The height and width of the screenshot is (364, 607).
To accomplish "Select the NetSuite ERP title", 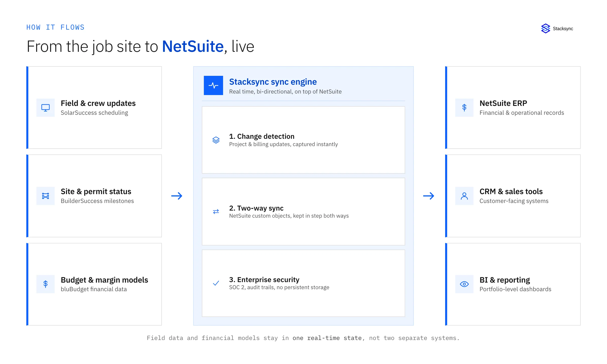I will [x=503, y=103].
